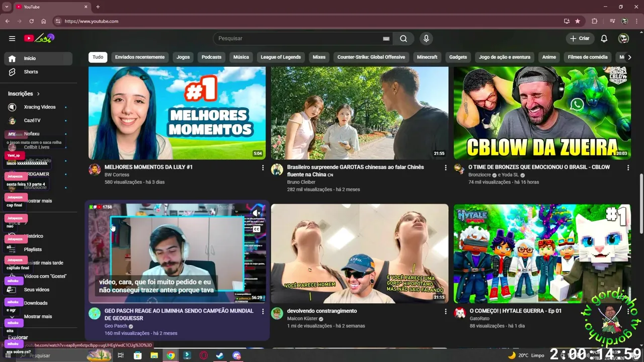The width and height of the screenshot is (644, 362).
Task: Open Brasileiro surpreende garotas chinesas thumbnail
Action: (x=360, y=113)
